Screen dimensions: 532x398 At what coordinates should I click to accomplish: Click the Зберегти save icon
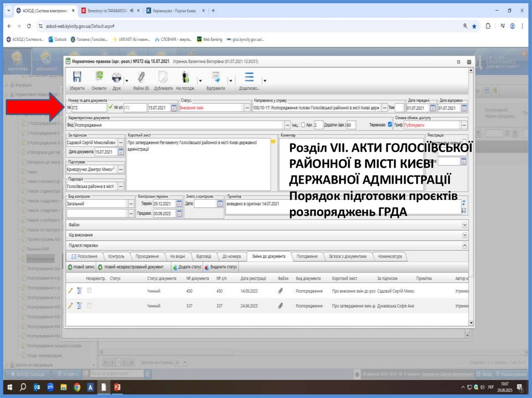(77, 78)
